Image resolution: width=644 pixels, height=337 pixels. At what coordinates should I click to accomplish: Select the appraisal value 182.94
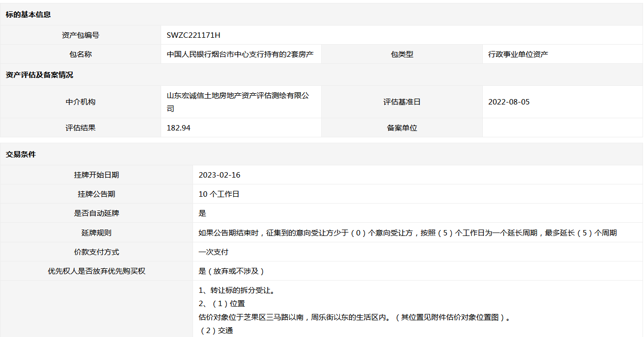(x=179, y=128)
